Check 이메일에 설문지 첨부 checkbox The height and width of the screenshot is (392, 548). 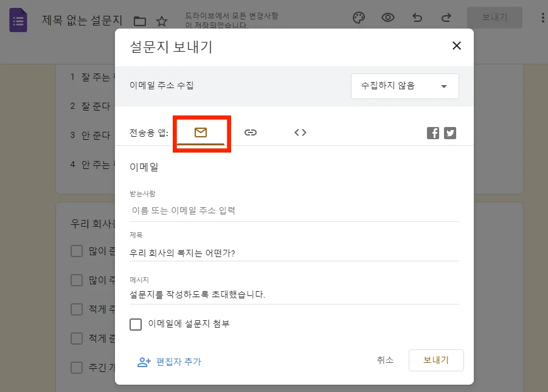136,324
